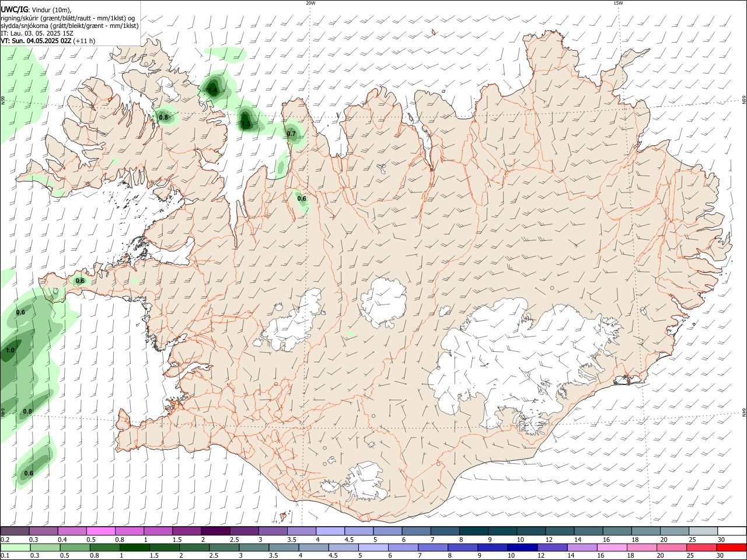Select the lower green swatch between 0.5 and 0.8
The image size is (747, 560).
click(75, 547)
